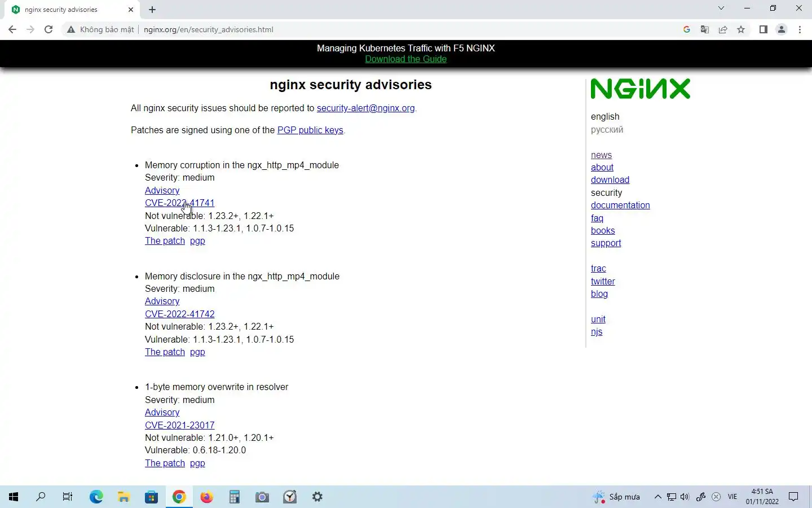The image size is (812, 508).
Task: Open the unit project link
Action: (x=598, y=319)
